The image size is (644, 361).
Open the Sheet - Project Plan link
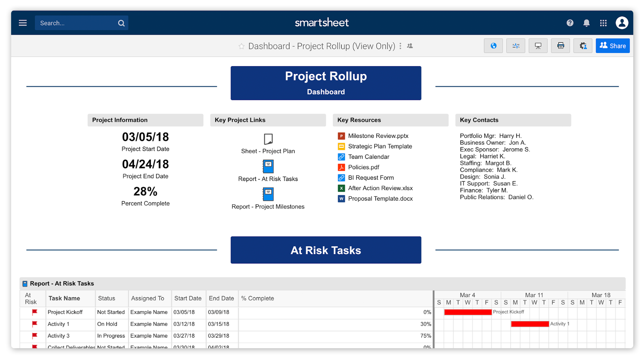(268, 151)
